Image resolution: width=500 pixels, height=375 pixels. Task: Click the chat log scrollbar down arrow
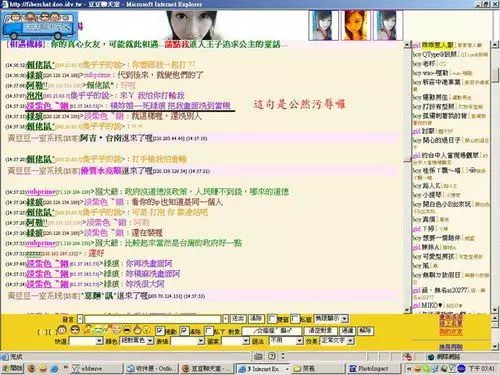tap(407, 310)
